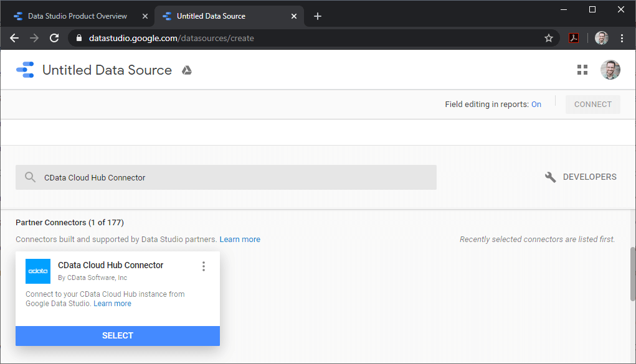Click the Data Studio logo icon

[25, 70]
